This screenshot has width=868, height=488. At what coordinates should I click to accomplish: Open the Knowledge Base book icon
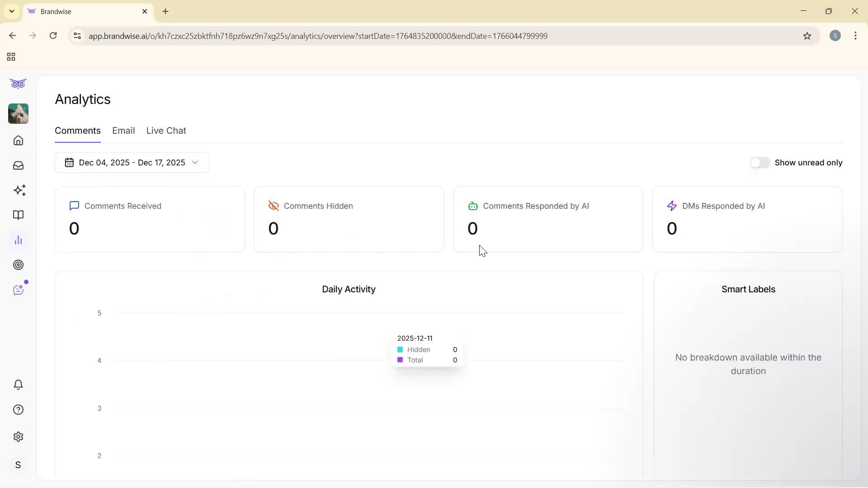(18, 216)
